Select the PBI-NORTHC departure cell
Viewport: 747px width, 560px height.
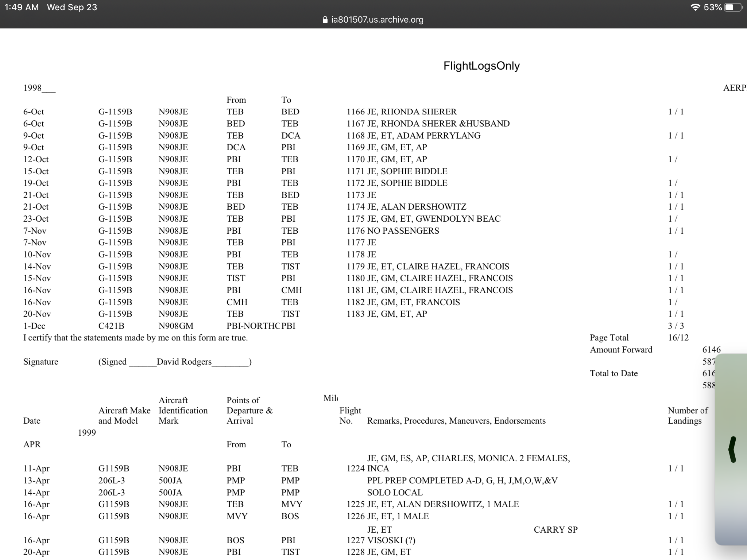(x=253, y=326)
